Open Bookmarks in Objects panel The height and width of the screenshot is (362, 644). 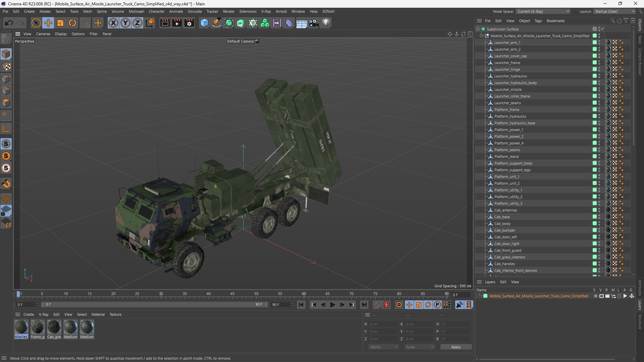pyautogui.click(x=555, y=21)
